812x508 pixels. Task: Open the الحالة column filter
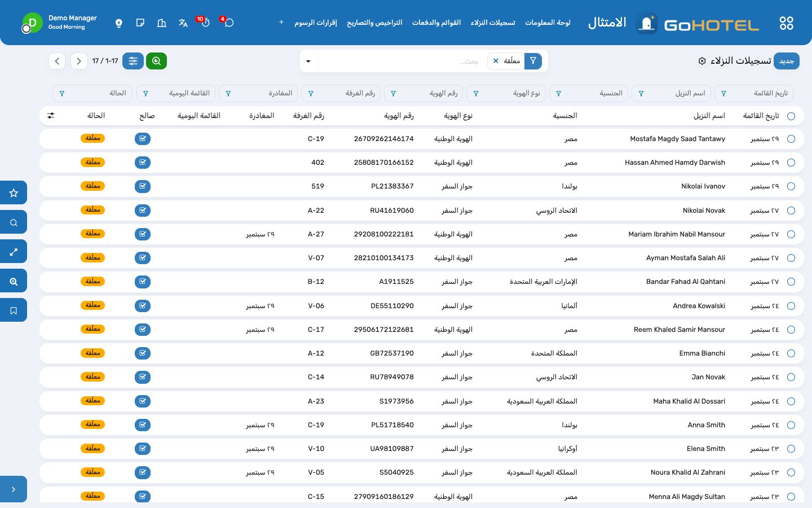(92, 93)
